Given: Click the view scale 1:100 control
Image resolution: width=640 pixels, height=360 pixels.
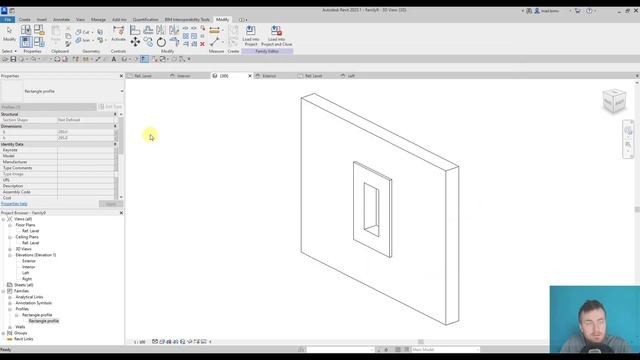Looking at the screenshot, I should coord(140,342).
